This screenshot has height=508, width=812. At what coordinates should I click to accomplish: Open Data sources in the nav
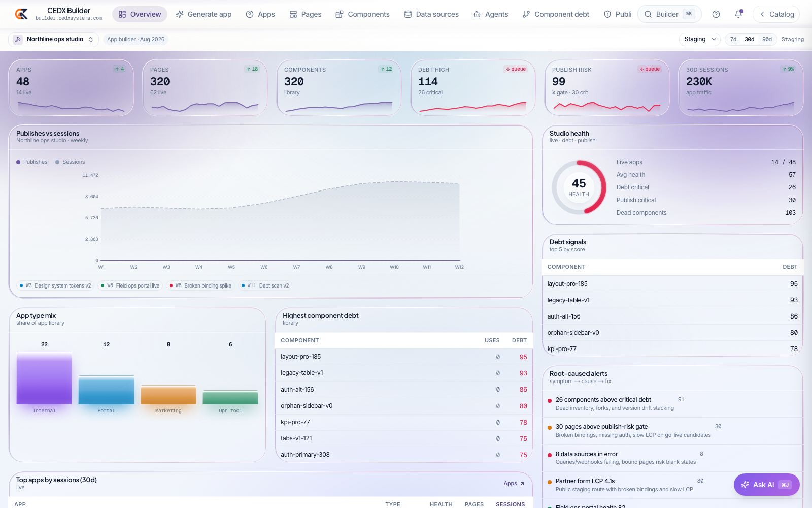(x=431, y=14)
